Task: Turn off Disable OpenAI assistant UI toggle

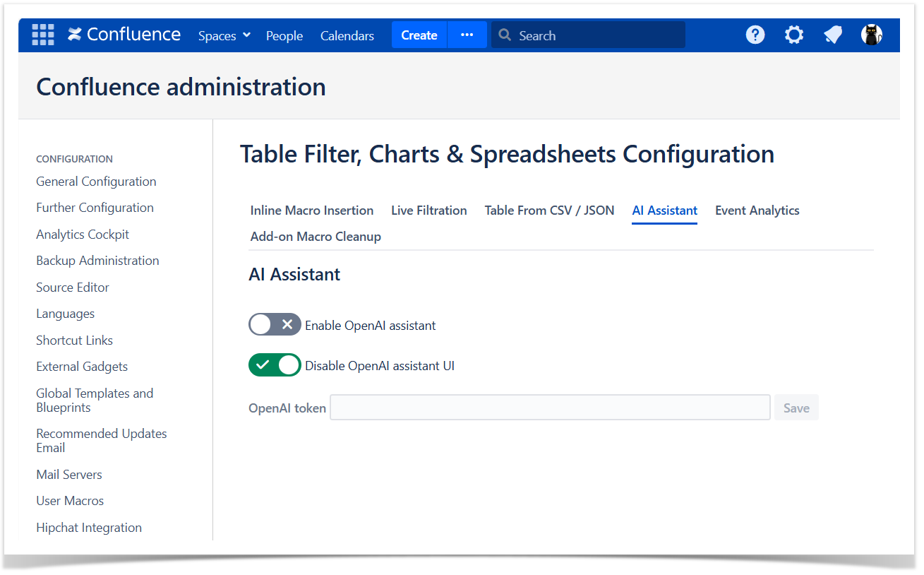Action: (x=275, y=365)
